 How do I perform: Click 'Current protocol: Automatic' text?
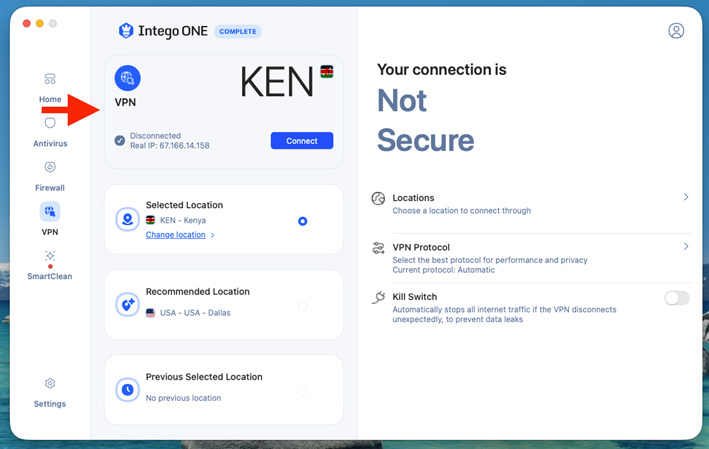[444, 270]
